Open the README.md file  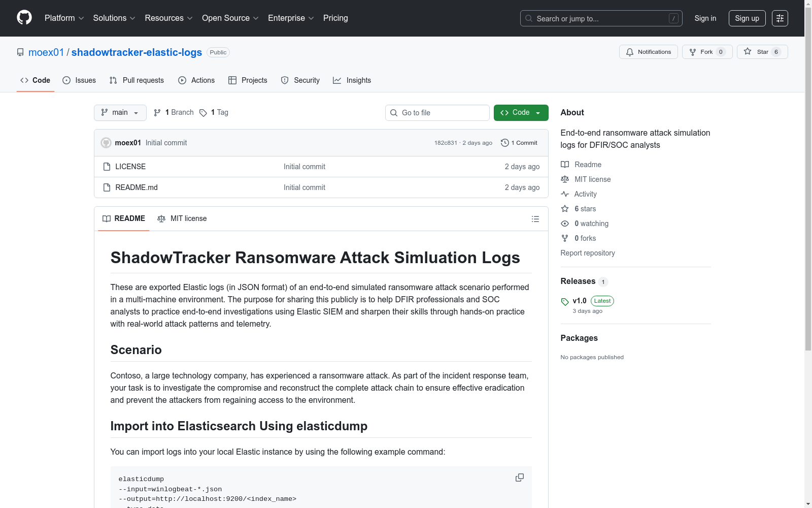click(x=137, y=187)
